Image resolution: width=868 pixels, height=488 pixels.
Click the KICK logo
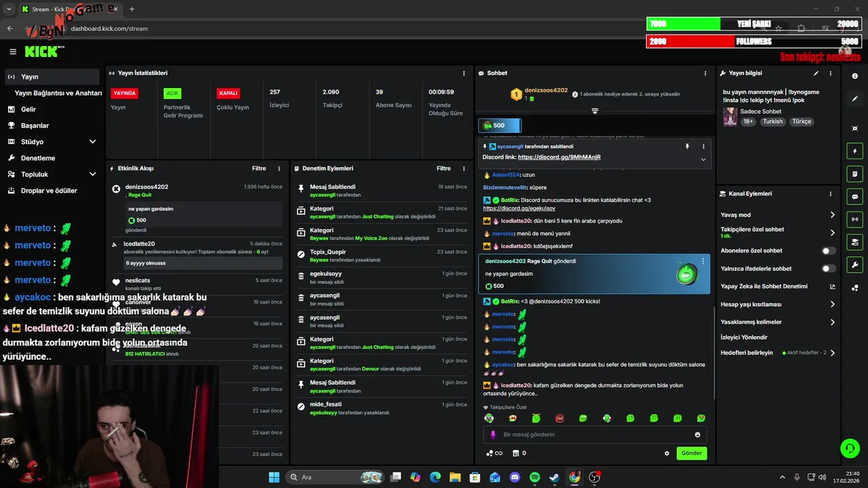(x=42, y=52)
